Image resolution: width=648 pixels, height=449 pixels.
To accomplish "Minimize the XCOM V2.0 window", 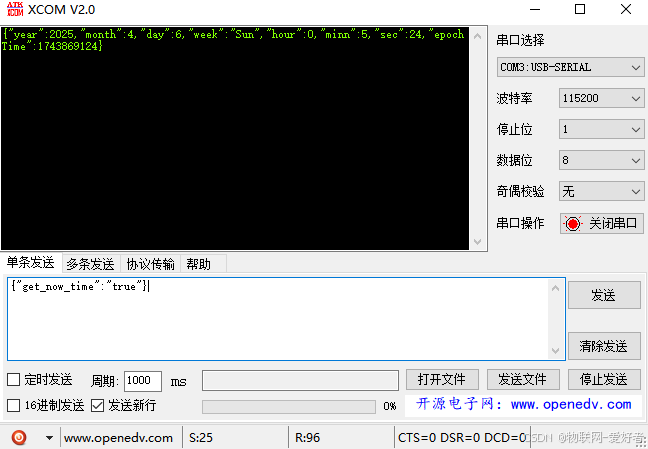I will [x=535, y=9].
